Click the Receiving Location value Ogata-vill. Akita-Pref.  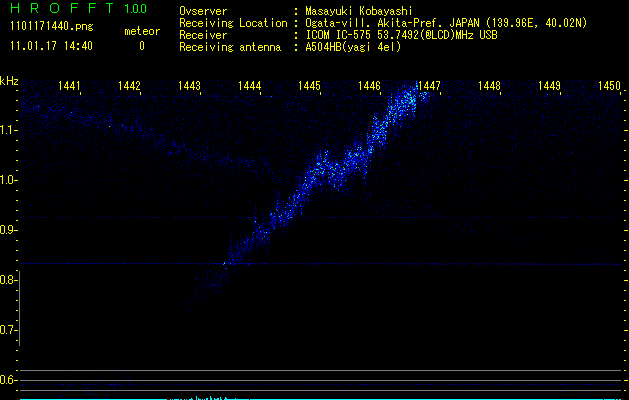(375, 23)
